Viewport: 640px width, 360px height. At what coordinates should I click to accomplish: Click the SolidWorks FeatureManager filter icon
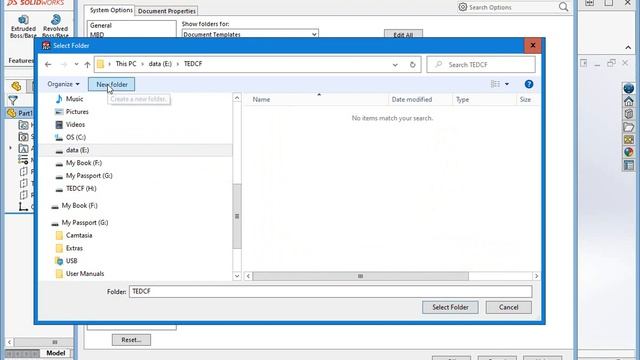13,100
